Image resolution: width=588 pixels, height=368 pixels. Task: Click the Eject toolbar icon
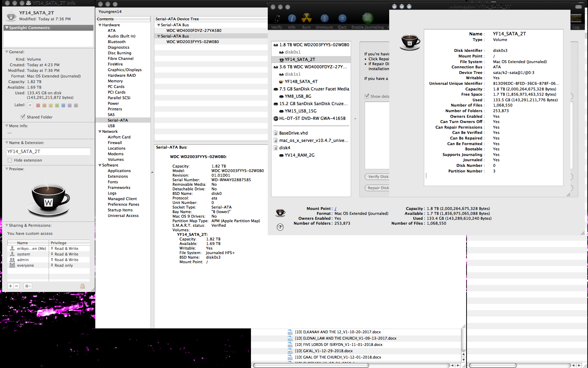pyautogui.click(x=342, y=18)
